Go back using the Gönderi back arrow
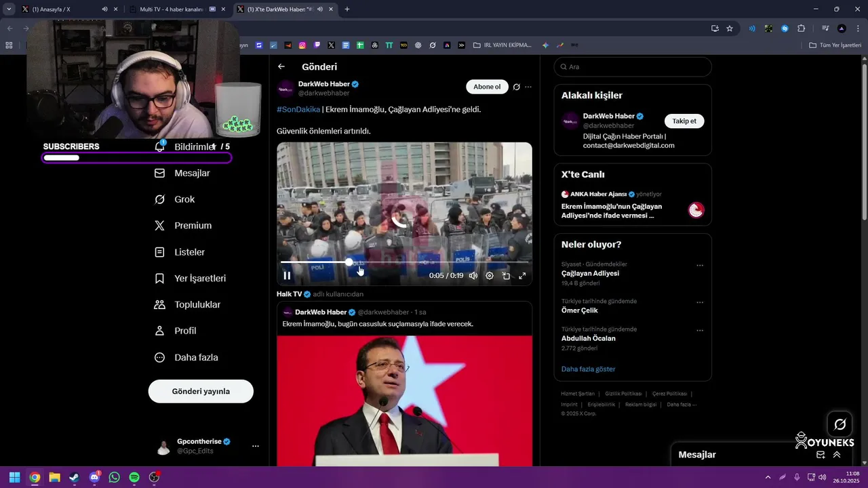 coord(281,66)
